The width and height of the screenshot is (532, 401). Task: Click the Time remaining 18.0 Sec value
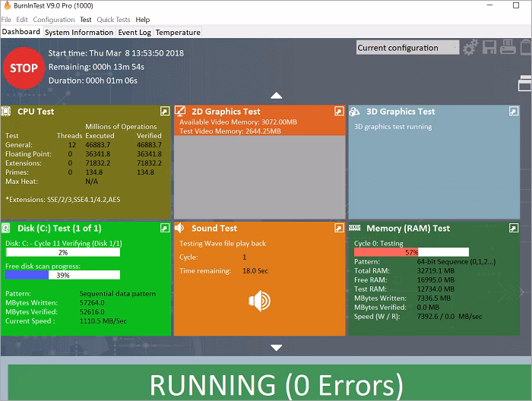click(255, 271)
